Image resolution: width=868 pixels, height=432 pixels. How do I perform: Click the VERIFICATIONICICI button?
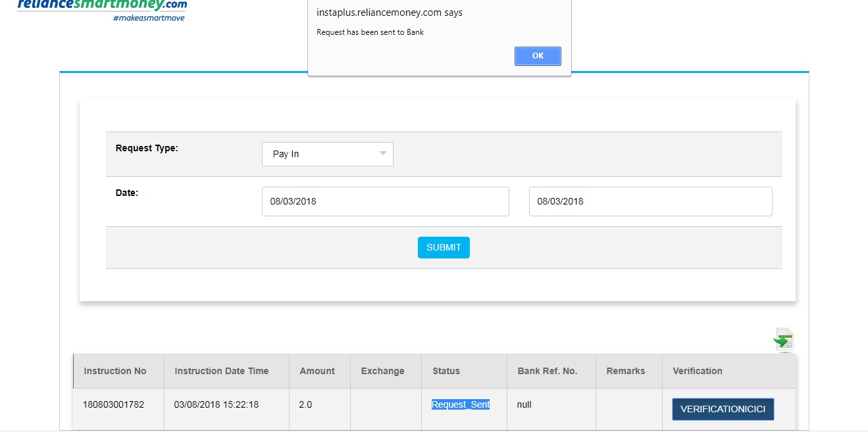point(723,409)
